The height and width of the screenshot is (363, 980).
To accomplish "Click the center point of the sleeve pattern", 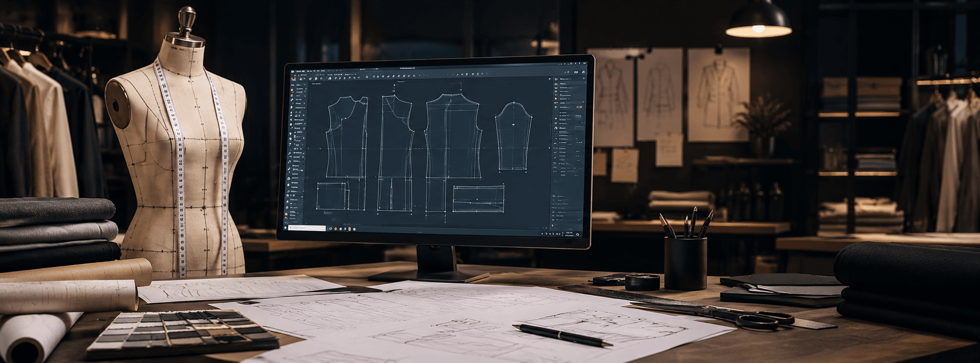I will [514, 124].
